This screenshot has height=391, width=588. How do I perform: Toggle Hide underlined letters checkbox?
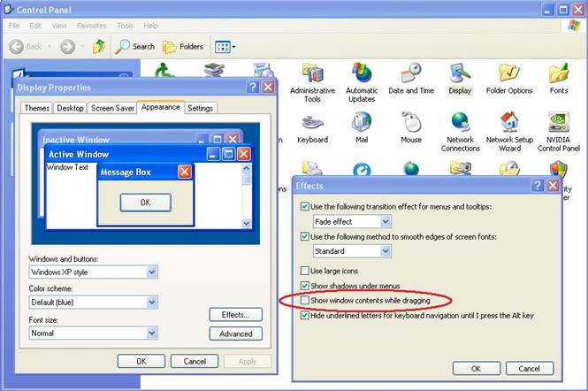(304, 315)
